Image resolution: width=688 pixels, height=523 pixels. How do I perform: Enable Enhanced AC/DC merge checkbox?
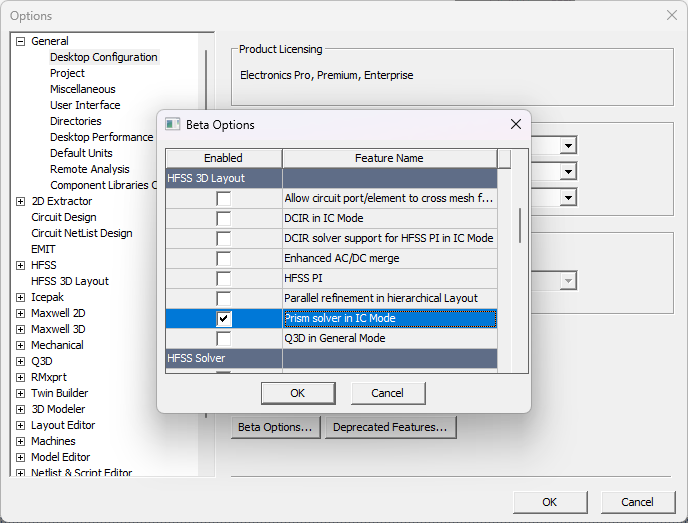click(x=223, y=258)
